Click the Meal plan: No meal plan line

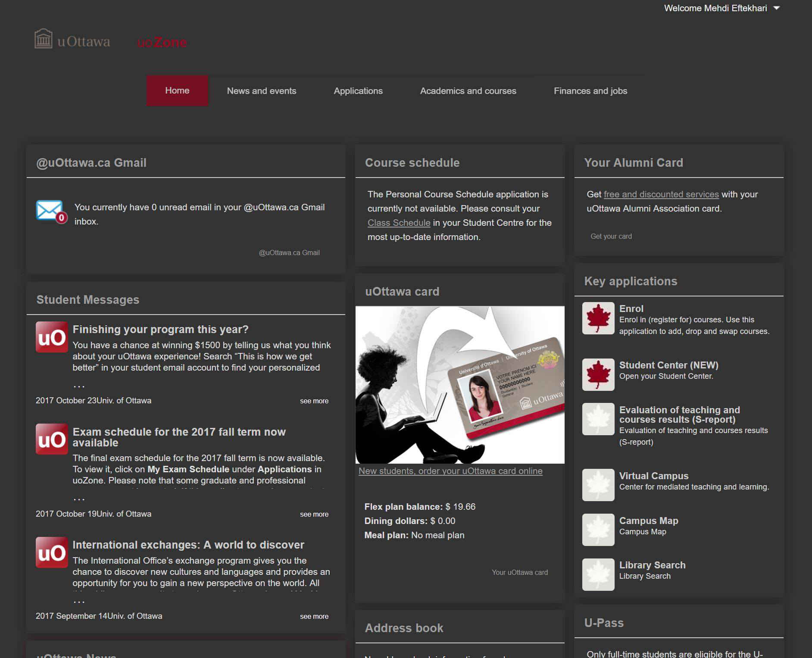pyautogui.click(x=415, y=535)
